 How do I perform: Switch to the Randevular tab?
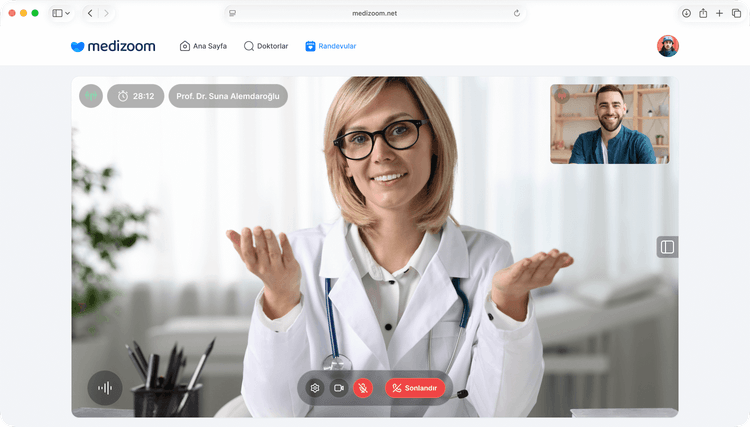point(331,46)
